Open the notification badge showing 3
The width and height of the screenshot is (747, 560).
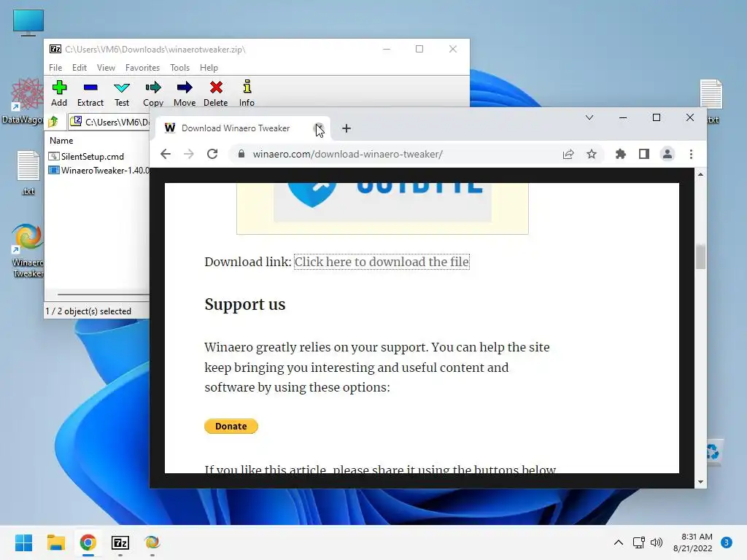(x=726, y=542)
